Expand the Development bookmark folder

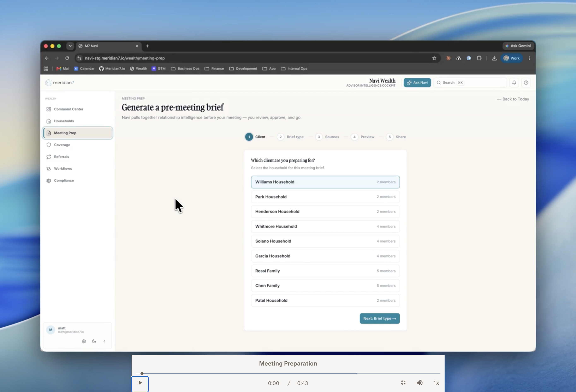[x=243, y=69]
